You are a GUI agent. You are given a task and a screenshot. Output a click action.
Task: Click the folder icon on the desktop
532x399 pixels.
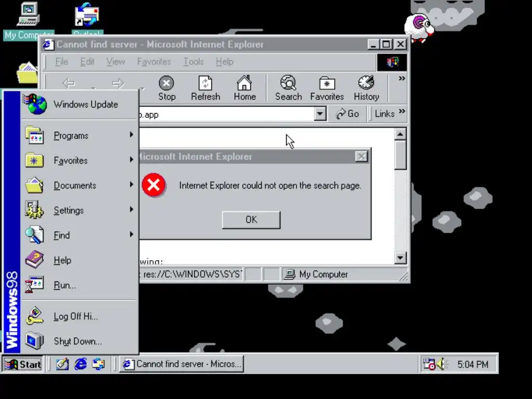tap(27, 72)
